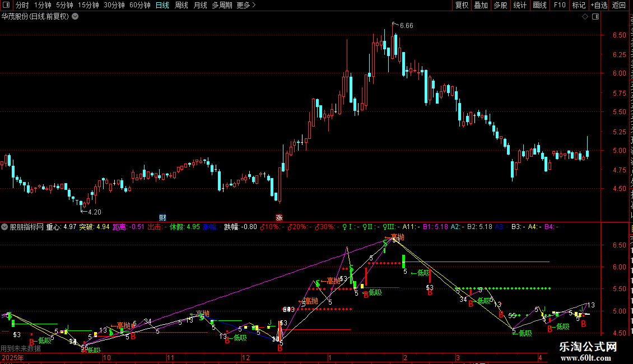The image size is (633, 364).
Task: Click the 股朋指标网 indicator name
Action: tap(27, 227)
